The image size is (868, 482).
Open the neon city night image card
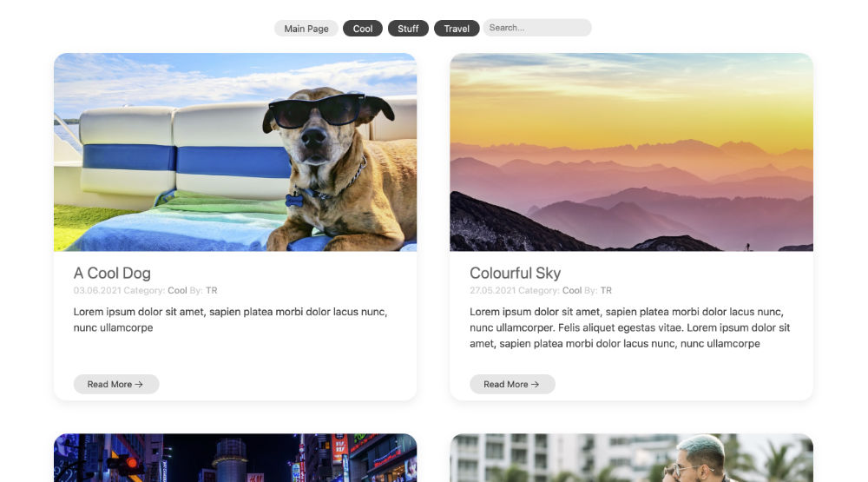click(235, 458)
